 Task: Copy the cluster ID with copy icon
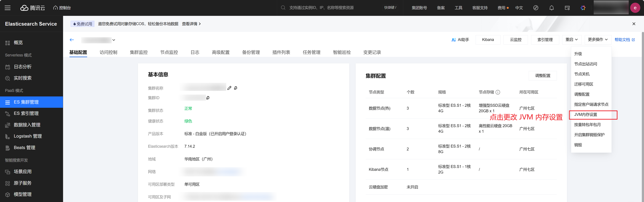click(x=208, y=98)
